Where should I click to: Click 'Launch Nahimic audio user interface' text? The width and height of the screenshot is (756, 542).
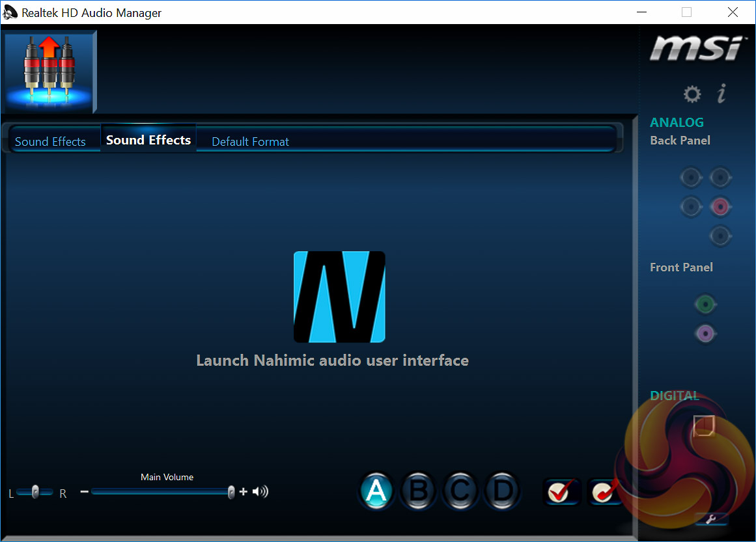[x=332, y=360]
